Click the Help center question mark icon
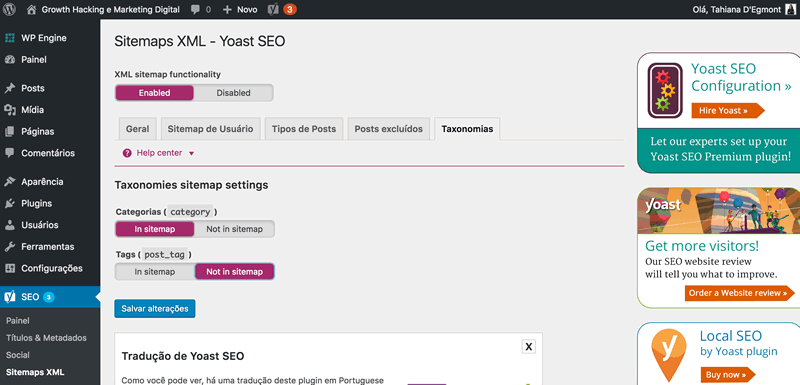800x385 pixels. pos(127,153)
